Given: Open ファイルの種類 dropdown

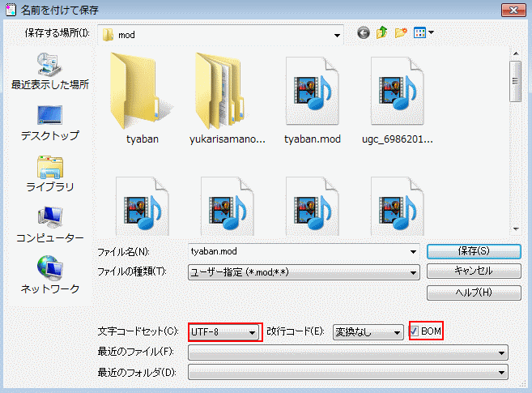Looking at the screenshot, I should pos(304,272).
